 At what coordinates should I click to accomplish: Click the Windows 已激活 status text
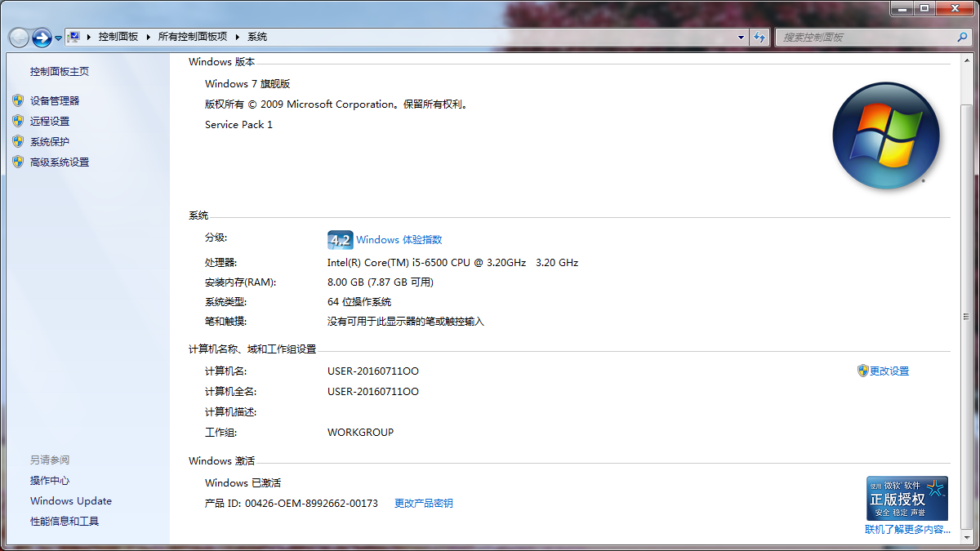point(243,483)
